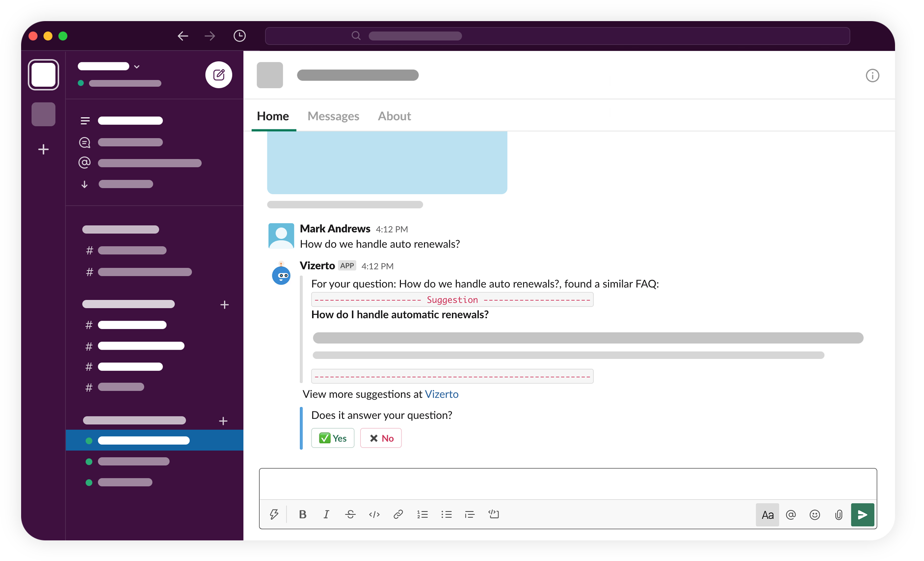Click No to reject suggestion

381,438
